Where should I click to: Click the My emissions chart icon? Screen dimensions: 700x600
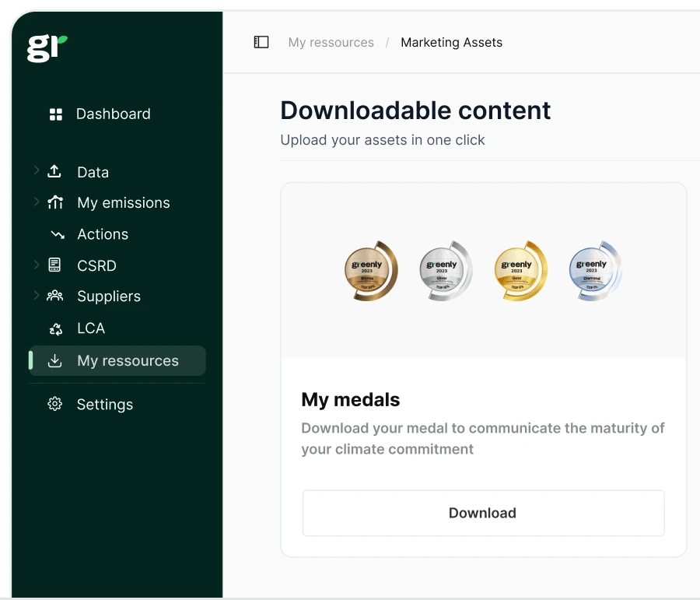55,202
